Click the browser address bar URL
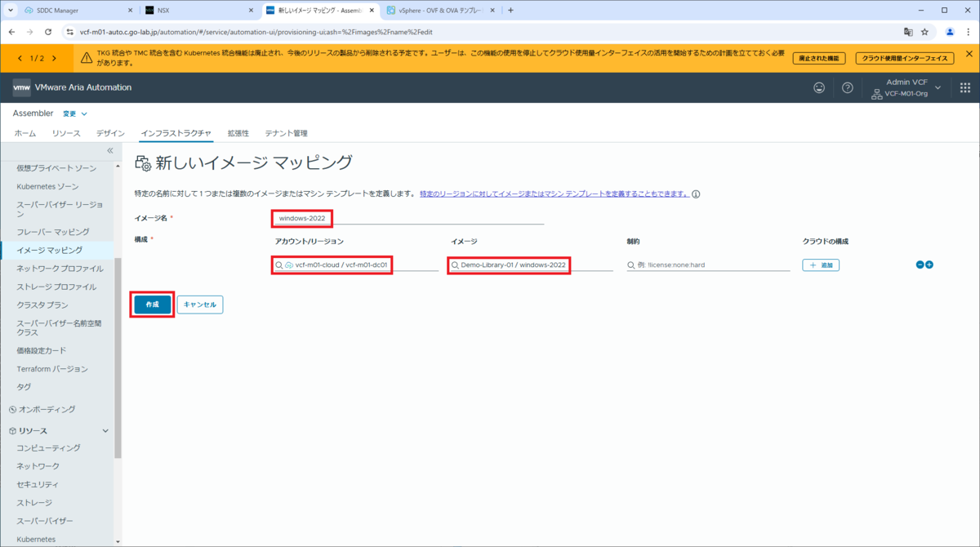 [256, 32]
